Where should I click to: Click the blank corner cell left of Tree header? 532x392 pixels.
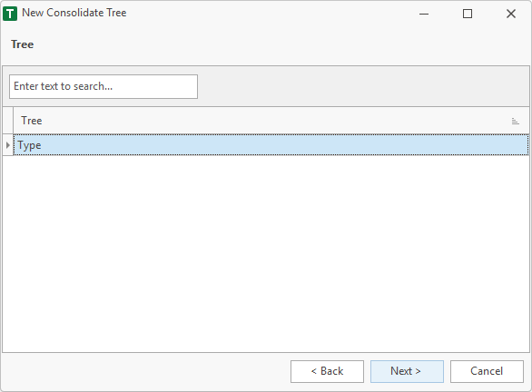[x=8, y=121]
